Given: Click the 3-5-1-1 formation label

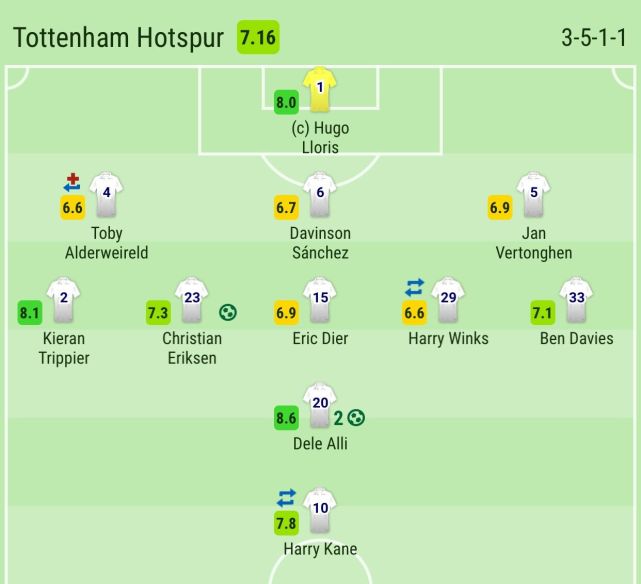Looking at the screenshot, I should pyautogui.click(x=594, y=39).
